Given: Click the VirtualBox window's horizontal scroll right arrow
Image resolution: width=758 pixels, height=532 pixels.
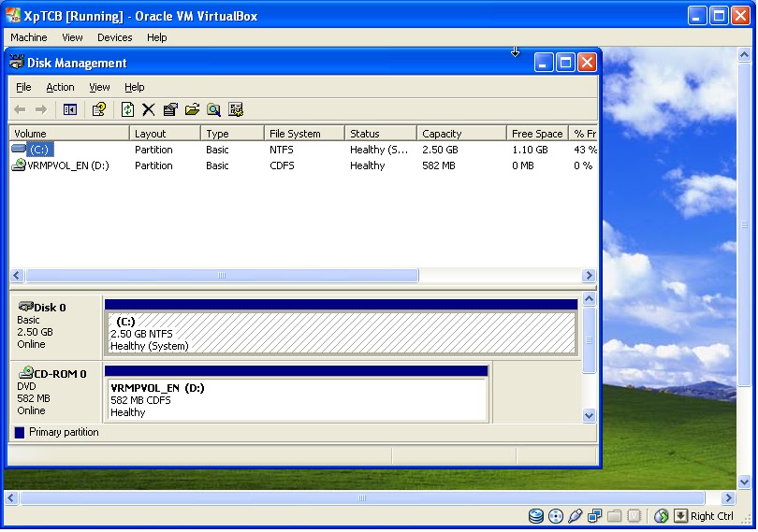Looking at the screenshot, I should (728, 497).
